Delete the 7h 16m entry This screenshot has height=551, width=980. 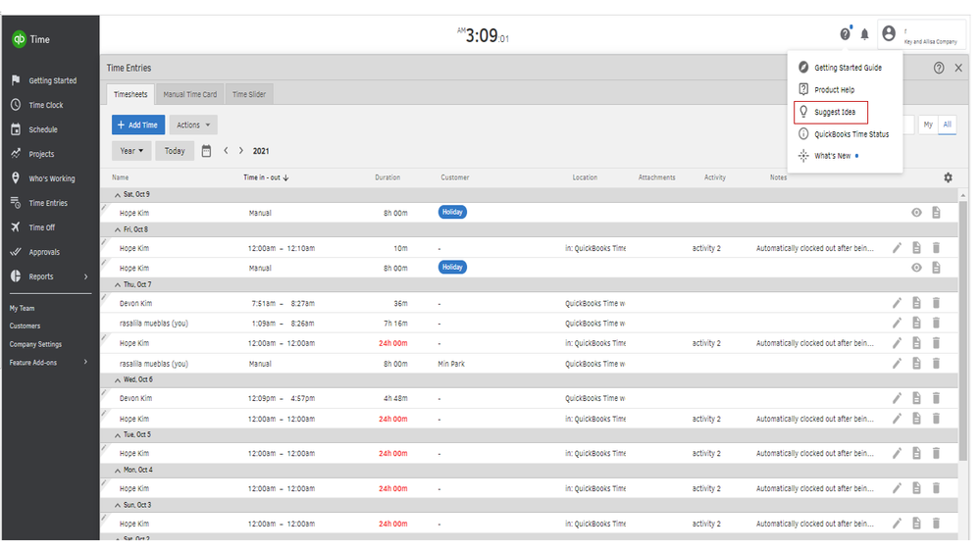tap(936, 323)
